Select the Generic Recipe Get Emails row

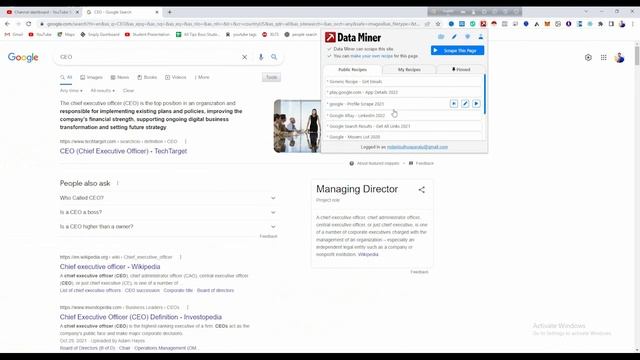pyautogui.click(x=403, y=82)
